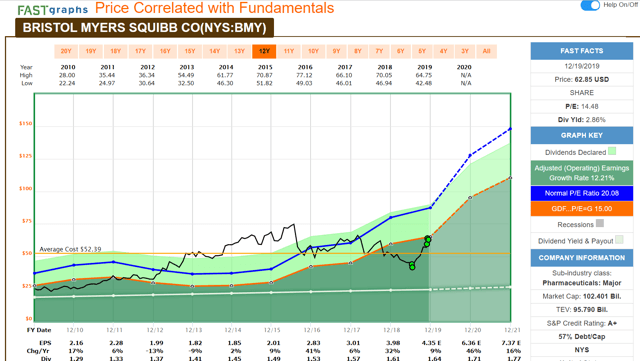Select the 13Y time range tab
This screenshot has height=361, width=640.
[x=239, y=51]
